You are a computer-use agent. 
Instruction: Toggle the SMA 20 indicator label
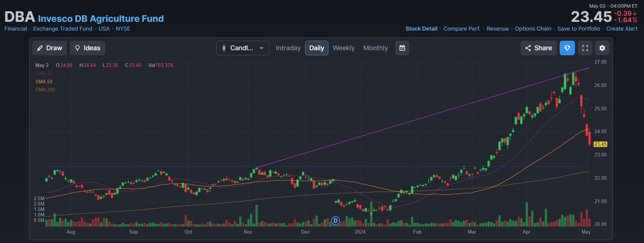(x=44, y=73)
